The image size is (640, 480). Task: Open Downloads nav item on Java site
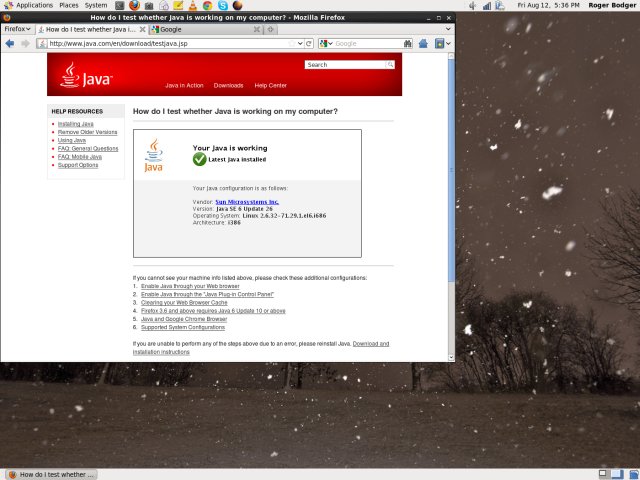229,85
